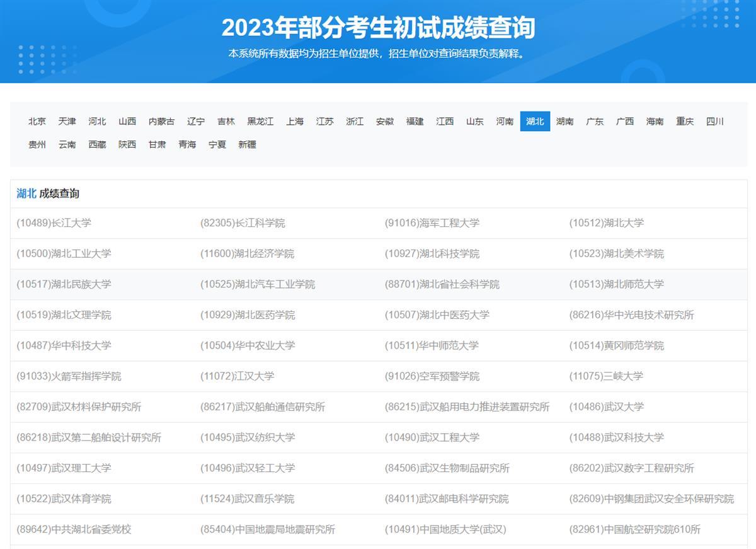Viewport: 756px width, 549px height.
Task: Open (10487)华中科技大学 score query
Action: (x=64, y=345)
